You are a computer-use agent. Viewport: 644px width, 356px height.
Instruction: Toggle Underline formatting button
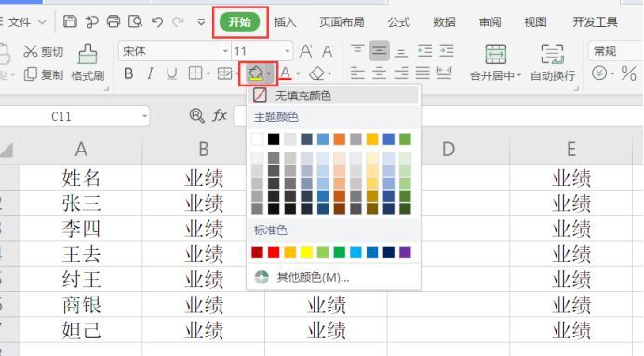pyautogui.click(x=171, y=73)
